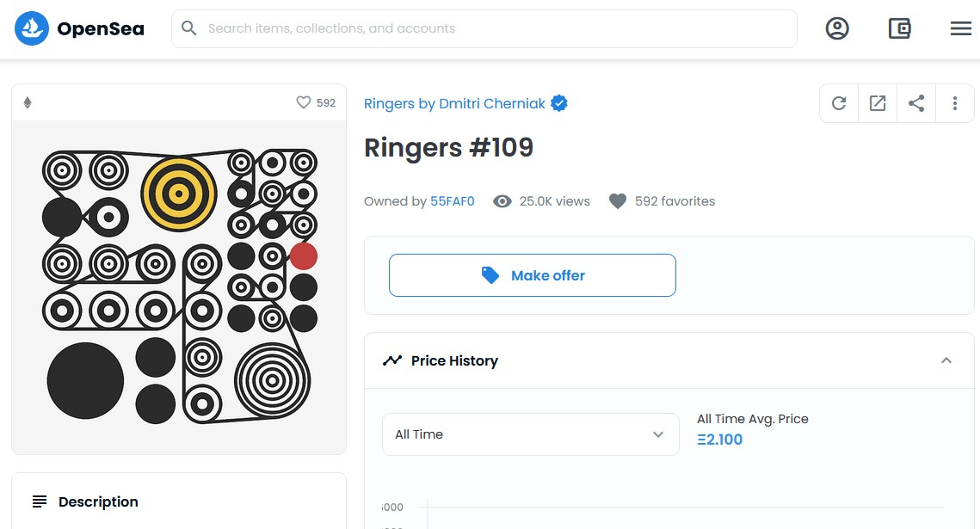
Task: Click the Make offer button
Action: coord(532,275)
